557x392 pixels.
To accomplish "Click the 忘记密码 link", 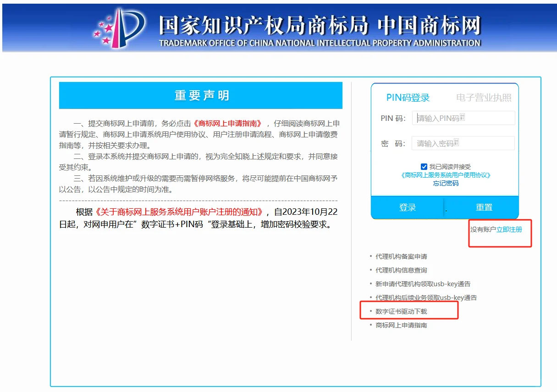I will pyautogui.click(x=446, y=183).
